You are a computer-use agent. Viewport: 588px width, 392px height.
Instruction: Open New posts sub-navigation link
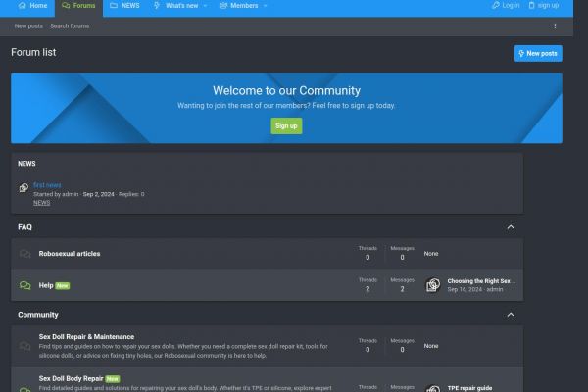(28, 25)
